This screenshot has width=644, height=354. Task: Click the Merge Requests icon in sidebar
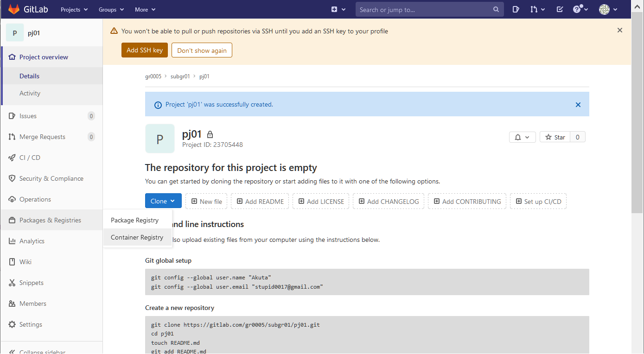pyautogui.click(x=12, y=137)
